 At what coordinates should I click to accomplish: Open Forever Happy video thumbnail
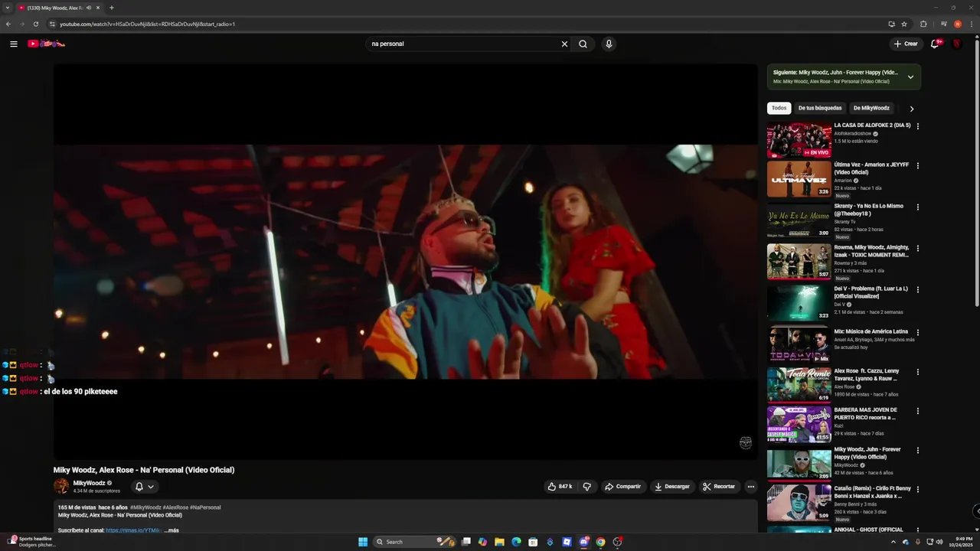799,464
